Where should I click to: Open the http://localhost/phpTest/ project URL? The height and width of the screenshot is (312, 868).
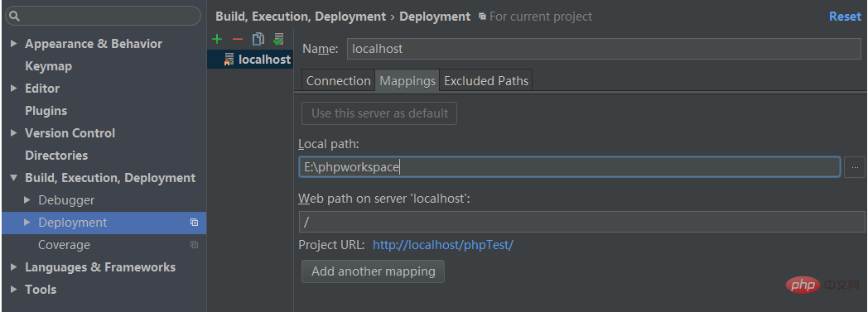pos(443,244)
